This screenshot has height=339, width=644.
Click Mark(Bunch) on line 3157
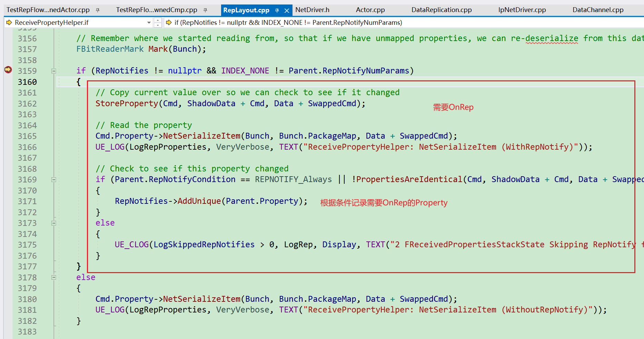tap(175, 49)
